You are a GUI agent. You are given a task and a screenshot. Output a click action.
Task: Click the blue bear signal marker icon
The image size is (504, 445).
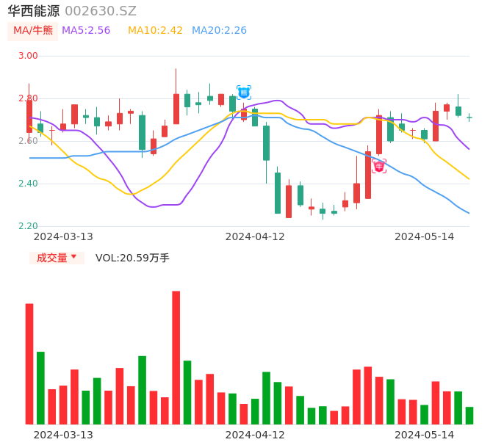pos(244,93)
